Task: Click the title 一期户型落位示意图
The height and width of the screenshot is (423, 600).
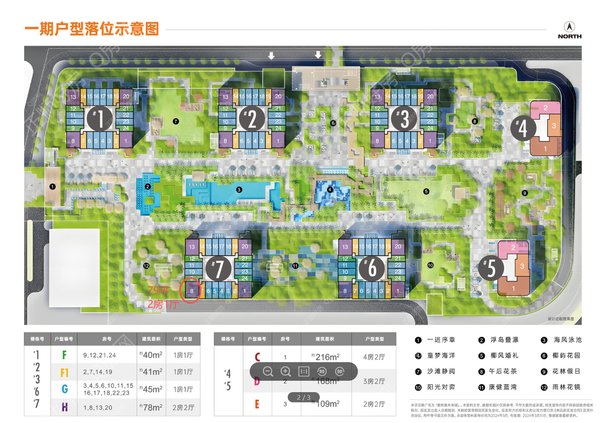Action: click(92, 29)
